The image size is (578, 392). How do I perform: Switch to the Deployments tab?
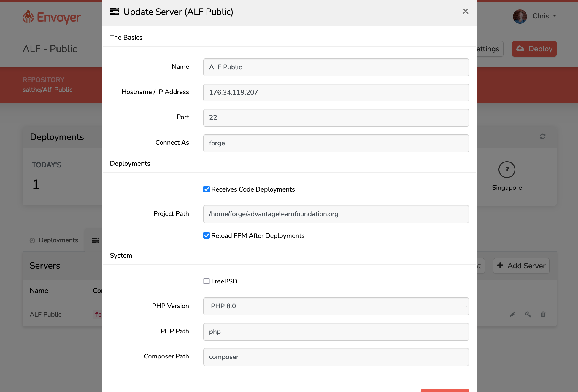pos(54,240)
